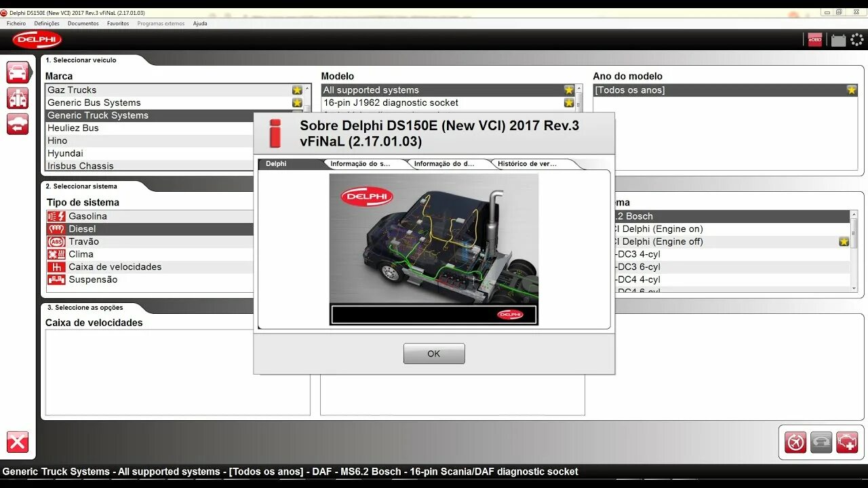Image resolution: width=868 pixels, height=488 pixels.
Task: Switch to Informação do sistema tab
Action: [364, 163]
